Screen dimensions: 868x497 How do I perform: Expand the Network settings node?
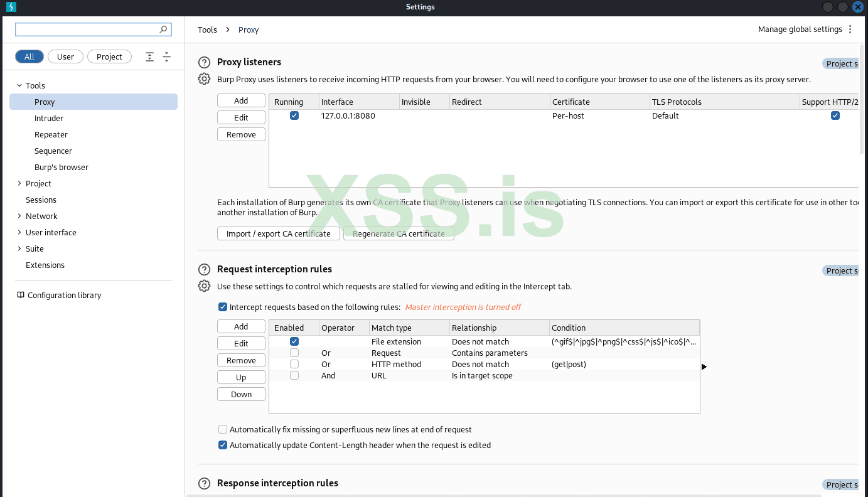pos(19,216)
